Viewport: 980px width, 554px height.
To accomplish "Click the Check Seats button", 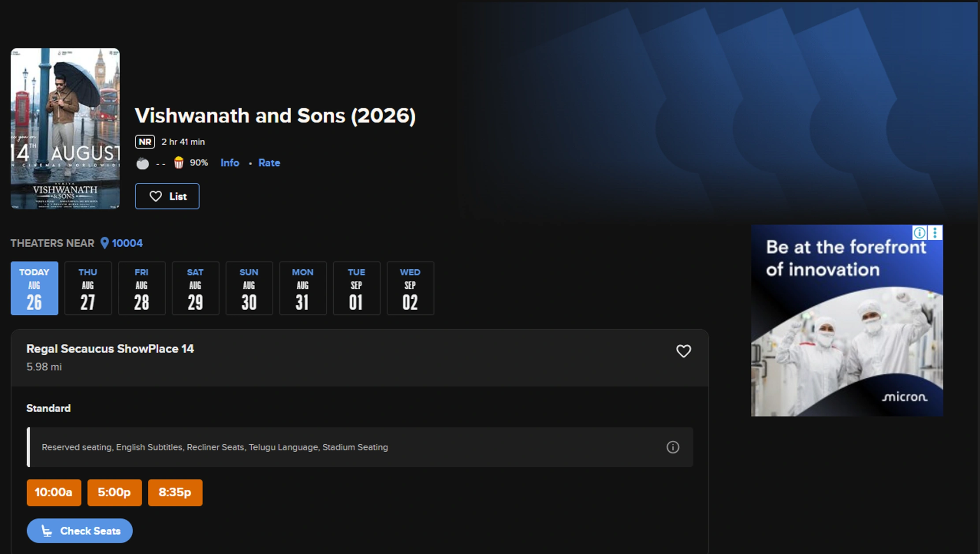I will 80,531.
